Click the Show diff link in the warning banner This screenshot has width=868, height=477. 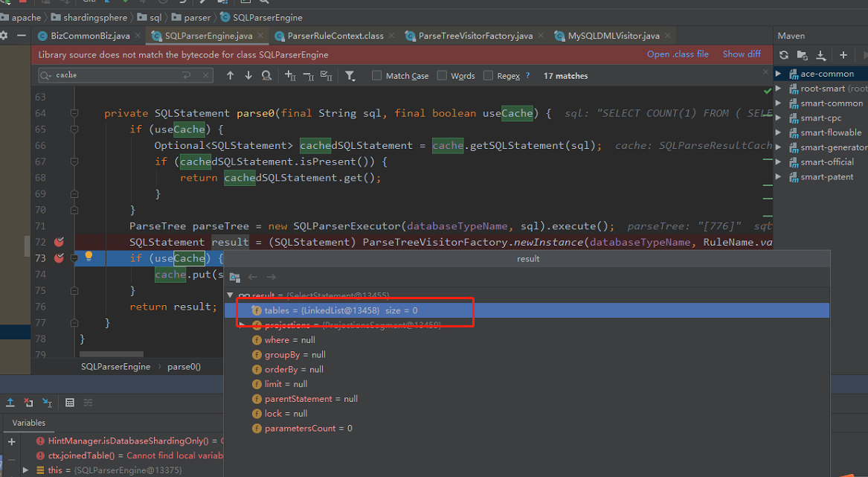(742, 54)
